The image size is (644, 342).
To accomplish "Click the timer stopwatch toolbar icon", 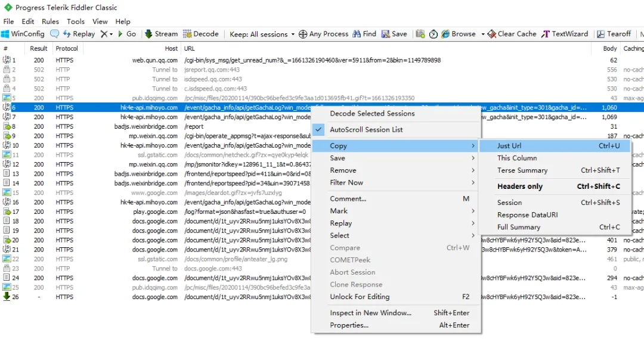I will coord(434,34).
